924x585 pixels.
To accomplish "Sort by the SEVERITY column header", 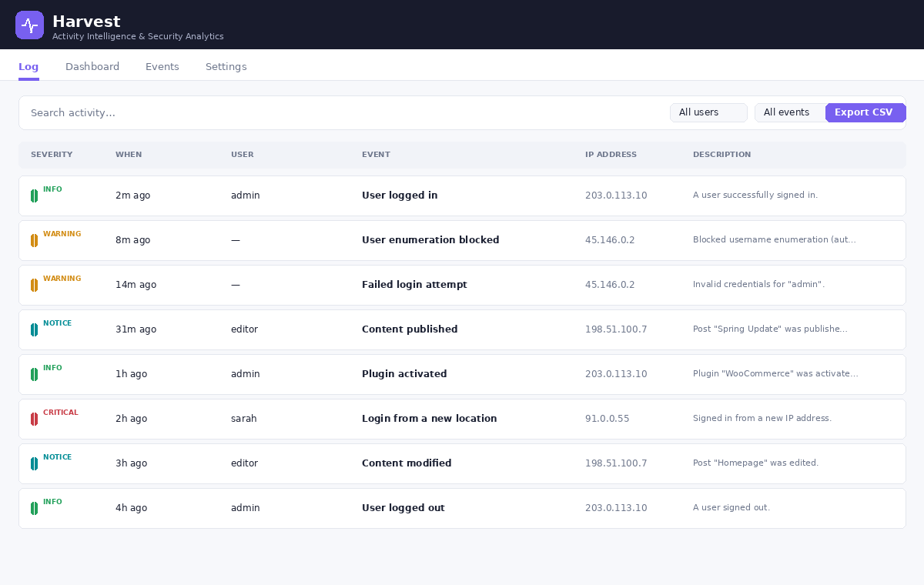I will click(52, 155).
